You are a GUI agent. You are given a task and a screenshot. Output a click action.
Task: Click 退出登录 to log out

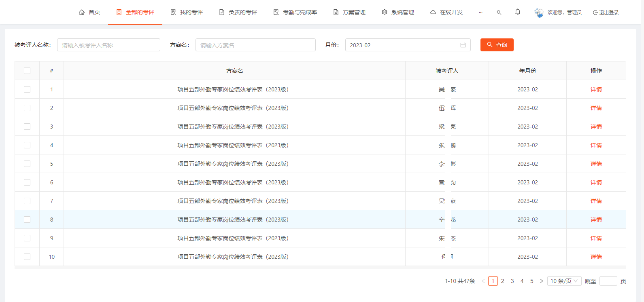point(606,13)
